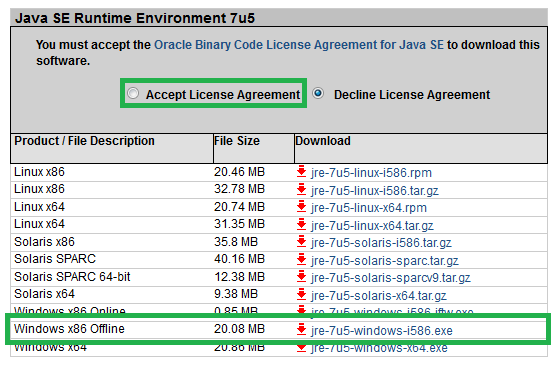Screen dimensions: 555x366
Task: Select Decline License Agreement radio button
Action: 318,93
